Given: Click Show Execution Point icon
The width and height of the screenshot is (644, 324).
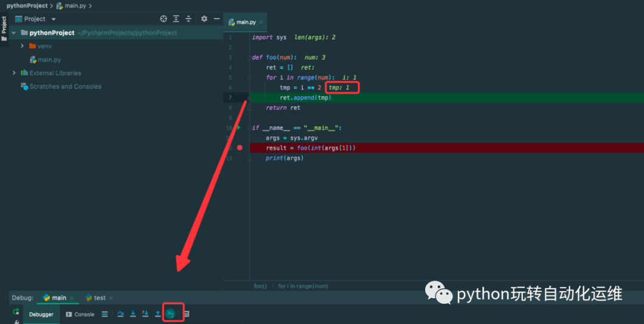Looking at the screenshot, I should pos(105,314).
